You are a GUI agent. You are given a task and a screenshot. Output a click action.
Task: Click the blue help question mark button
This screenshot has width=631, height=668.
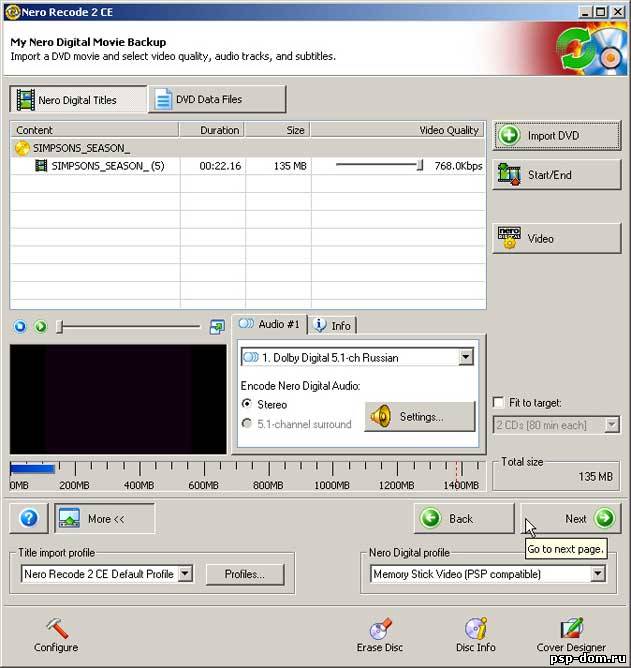[27, 518]
